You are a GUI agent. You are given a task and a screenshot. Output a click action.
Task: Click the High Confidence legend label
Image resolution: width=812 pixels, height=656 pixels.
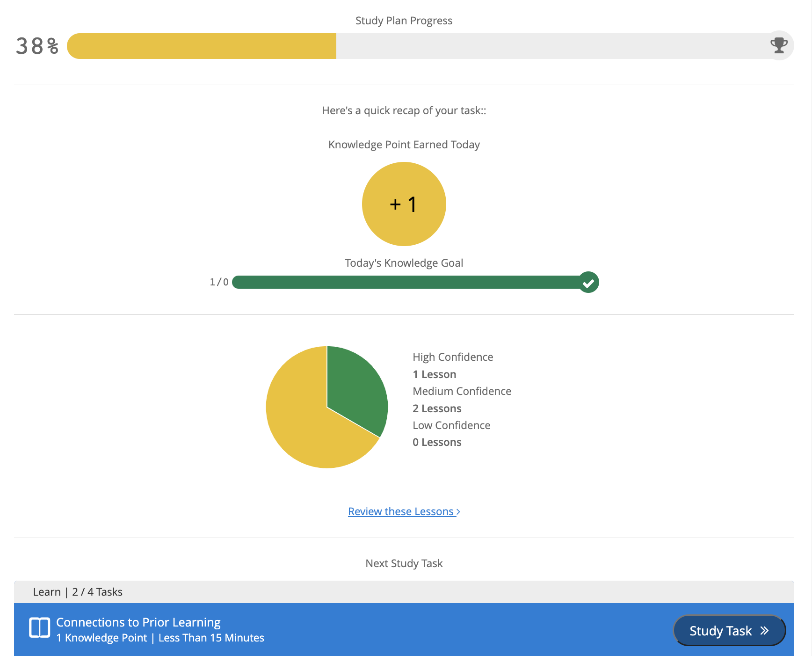[x=453, y=357]
